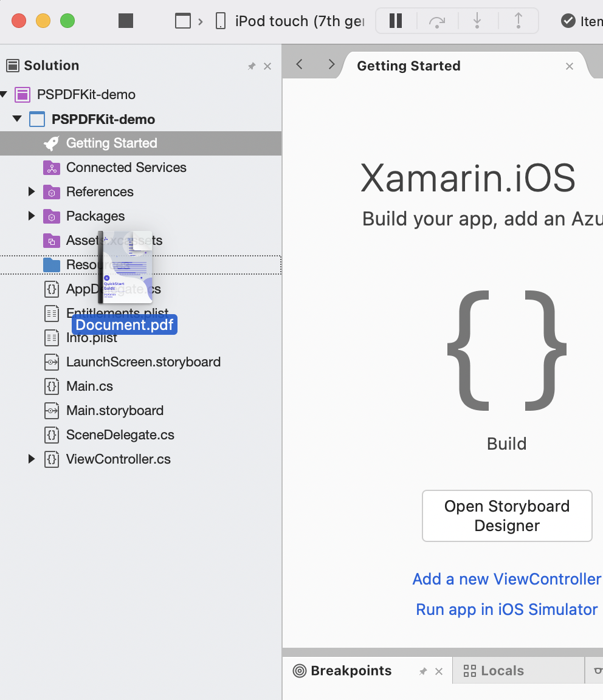Click the Packages folder icon
The height and width of the screenshot is (700, 603).
coord(52,216)
